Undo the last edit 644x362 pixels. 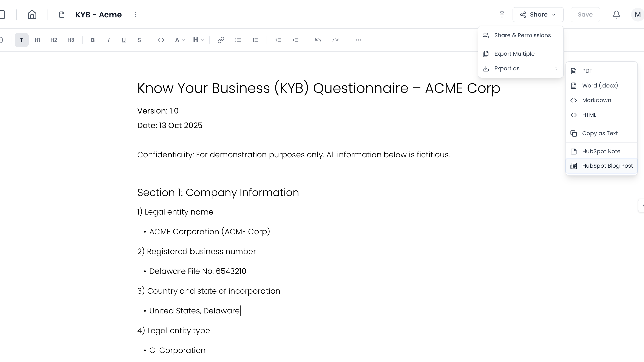click(318, 40)
